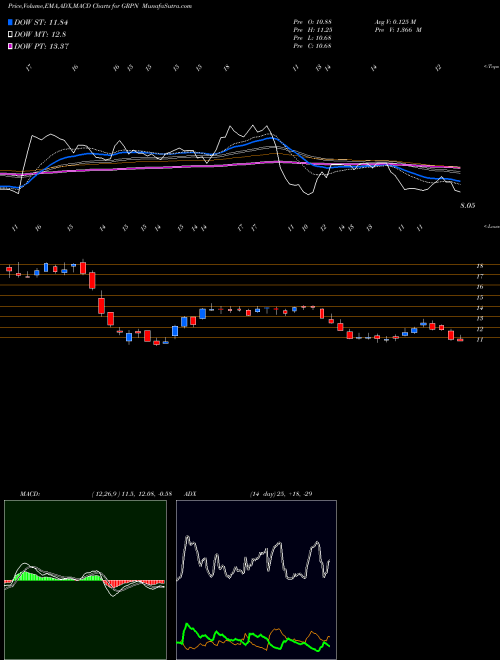Click the blue DOW ST legend swatch
This screenshot has width=500, height=660.
pyautogui.click(x=11, y=22)
